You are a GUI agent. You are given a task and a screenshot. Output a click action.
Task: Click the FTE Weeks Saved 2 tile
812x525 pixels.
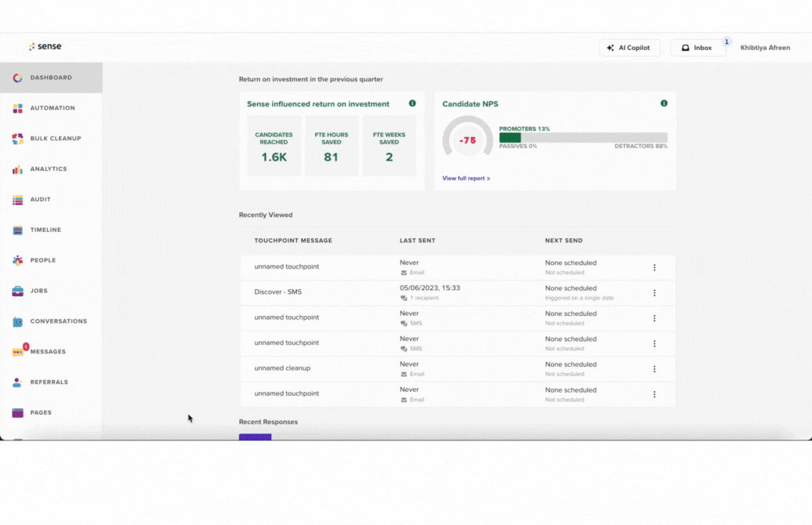pos(389,146)
